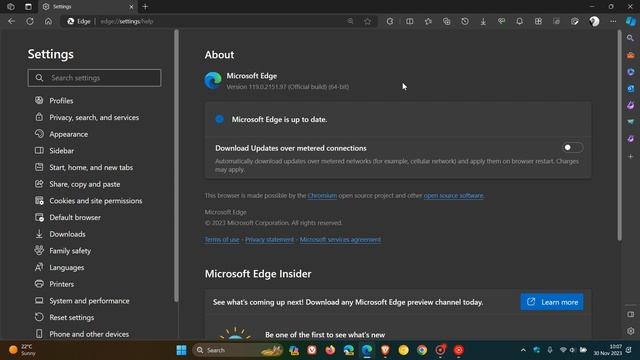The image size is (640, 360).
Task: Open Firefox from the taskbar
Action: point(330,350)
